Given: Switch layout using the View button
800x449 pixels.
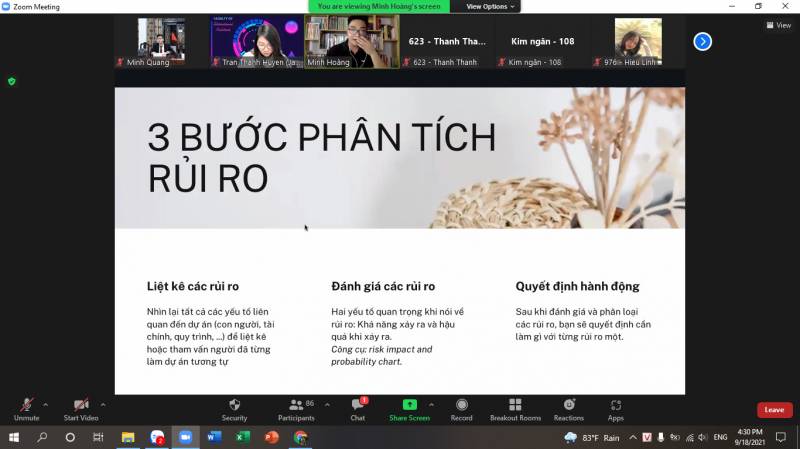Looking at the screenshot, I should 778,25.
